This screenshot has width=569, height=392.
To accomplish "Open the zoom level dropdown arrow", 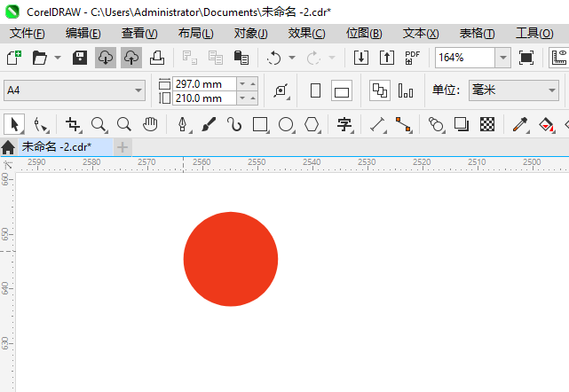I will tap(503, 58).
